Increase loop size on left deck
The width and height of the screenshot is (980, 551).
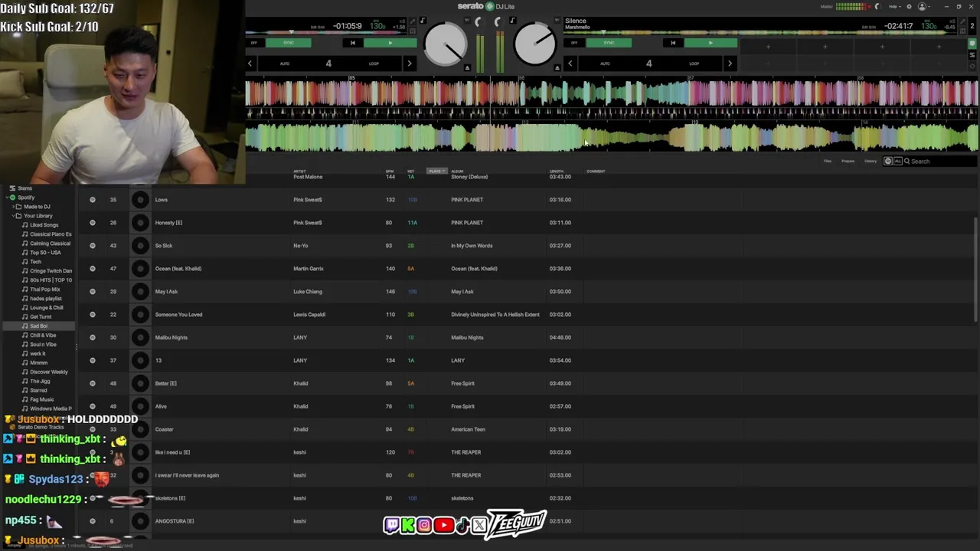[410, 64]
